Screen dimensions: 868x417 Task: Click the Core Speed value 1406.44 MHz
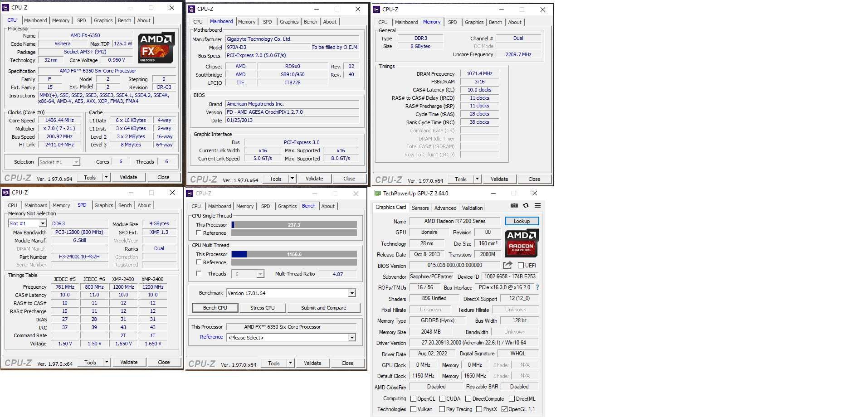tap(59, 120)
